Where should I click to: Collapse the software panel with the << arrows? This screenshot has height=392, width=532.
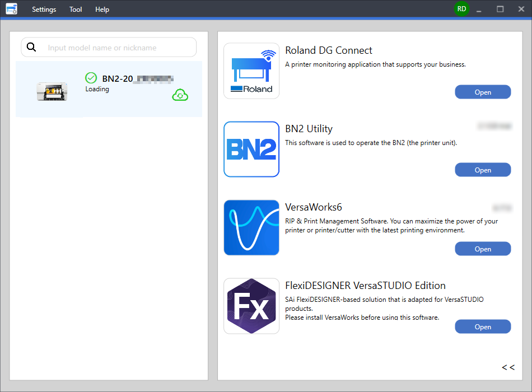click(x=508, y=367)
